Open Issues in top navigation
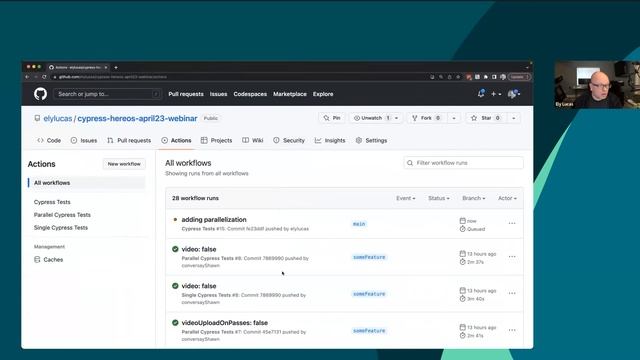 [x=218, y=94]
